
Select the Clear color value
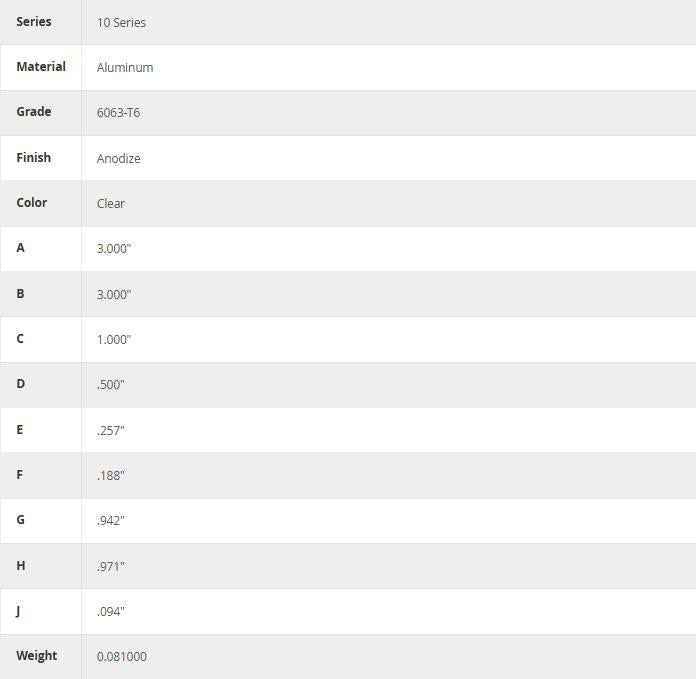click(111, 203)
